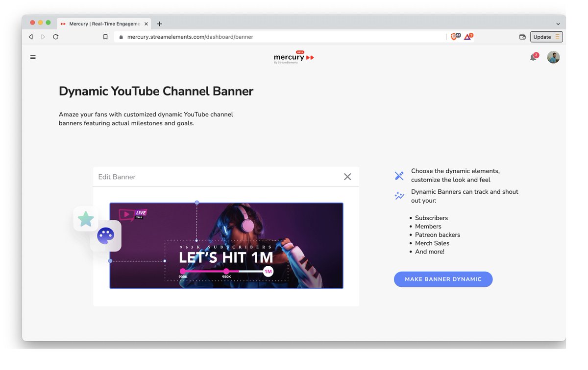The image size is (588, 370).
Task: Open the notifications bell
Action: point(533,57)
